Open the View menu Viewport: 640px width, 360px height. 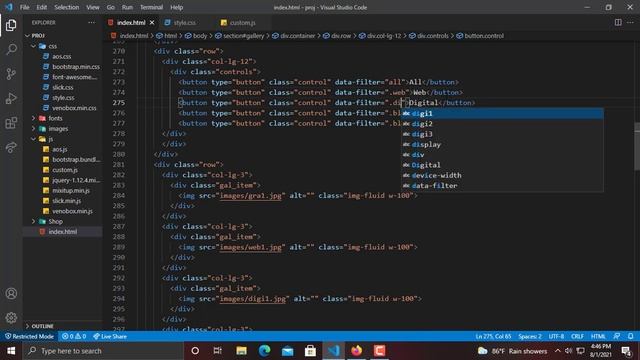93,7
